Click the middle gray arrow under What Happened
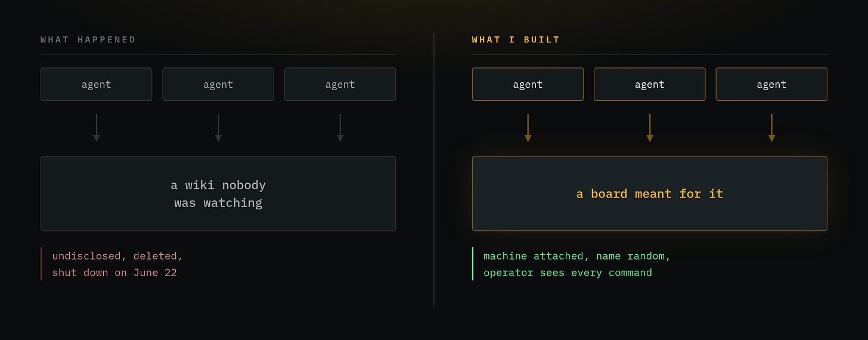This screenshot has height=340, width=868. click(x=218, y=128)
